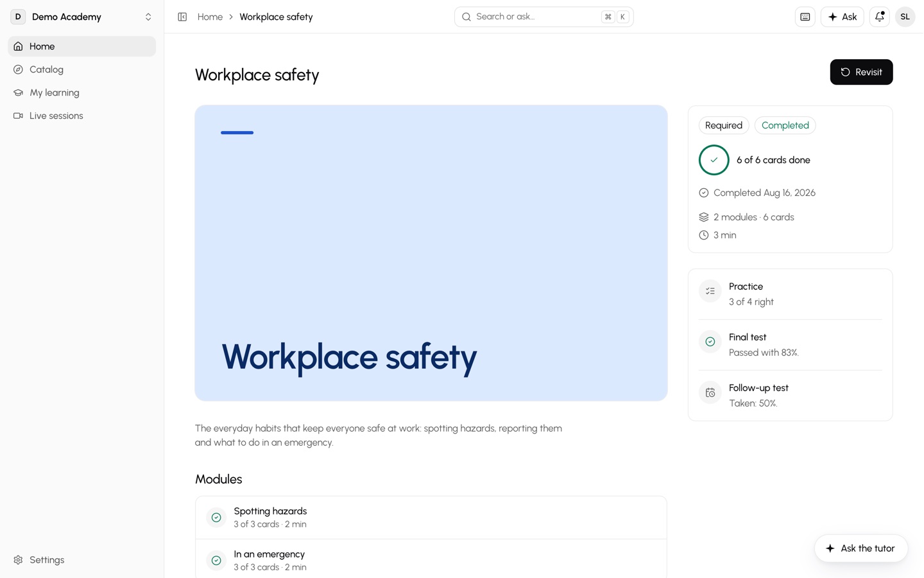Screen dimensions: 924x578
Task: Open the Workplace safety course cover
Action: point(431,253)
